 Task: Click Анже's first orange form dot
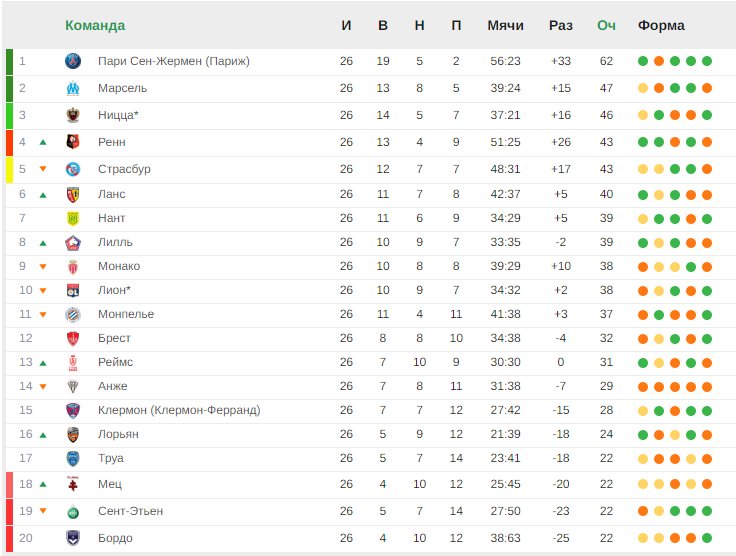point(643,387)
